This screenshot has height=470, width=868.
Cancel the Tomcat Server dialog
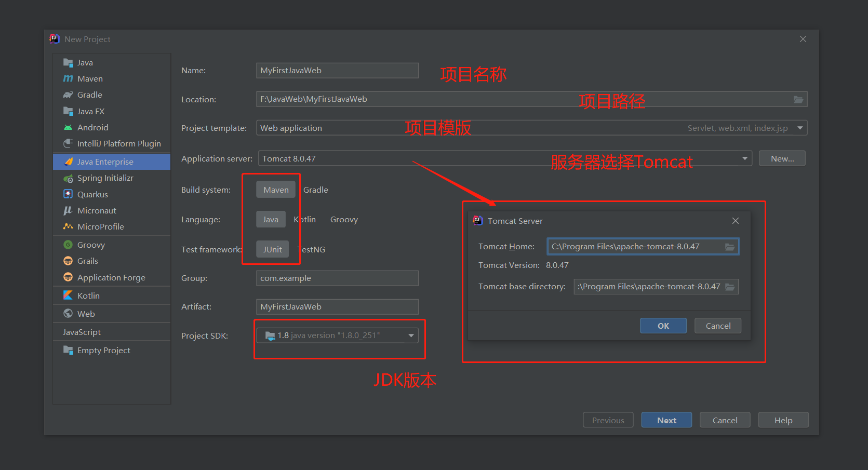pos(718,326)
